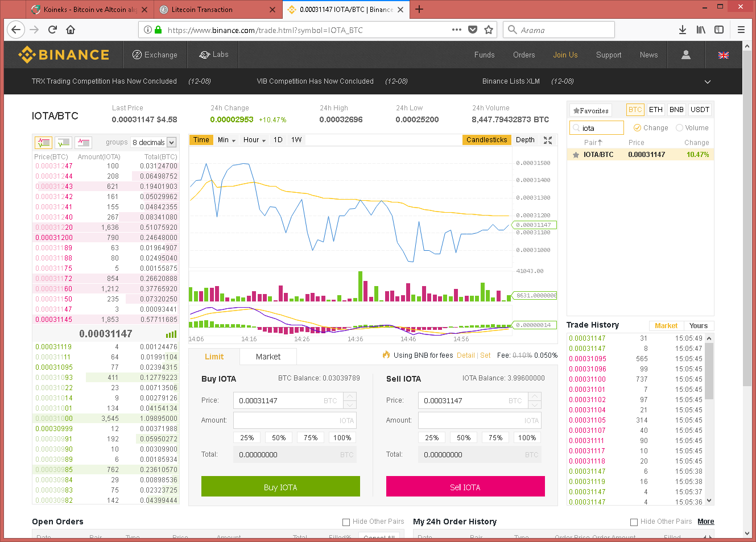
Task: Toggle the browser sidebar icon
Action: click(719, 30)
